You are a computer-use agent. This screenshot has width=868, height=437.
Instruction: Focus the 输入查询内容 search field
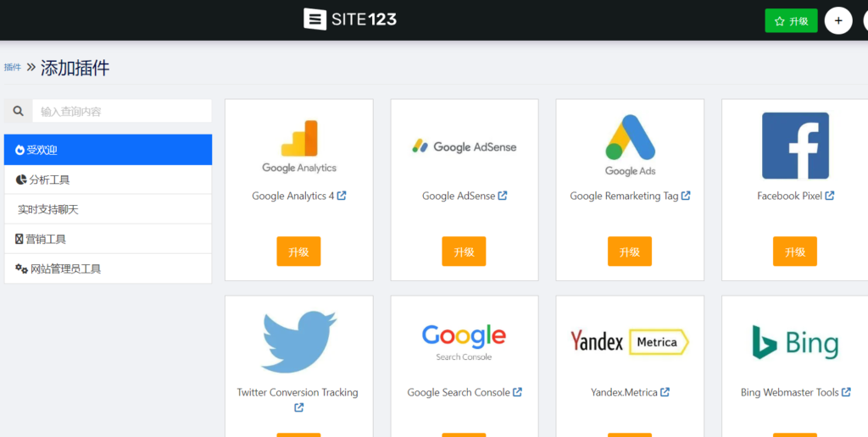tap(122, 111)
